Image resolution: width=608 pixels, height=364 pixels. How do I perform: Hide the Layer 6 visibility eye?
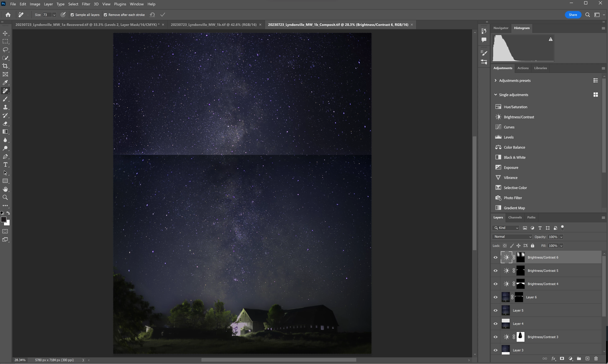pyautogui.click(x=495, y=297)
